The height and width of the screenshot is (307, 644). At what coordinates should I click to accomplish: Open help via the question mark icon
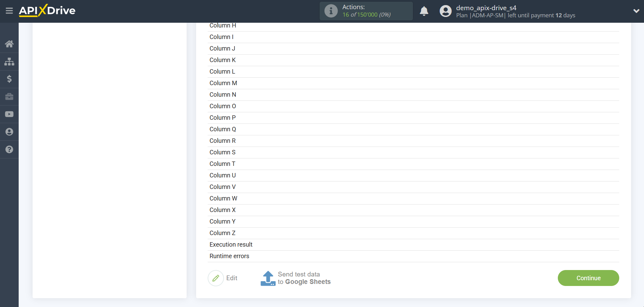(x=9, y=150)
